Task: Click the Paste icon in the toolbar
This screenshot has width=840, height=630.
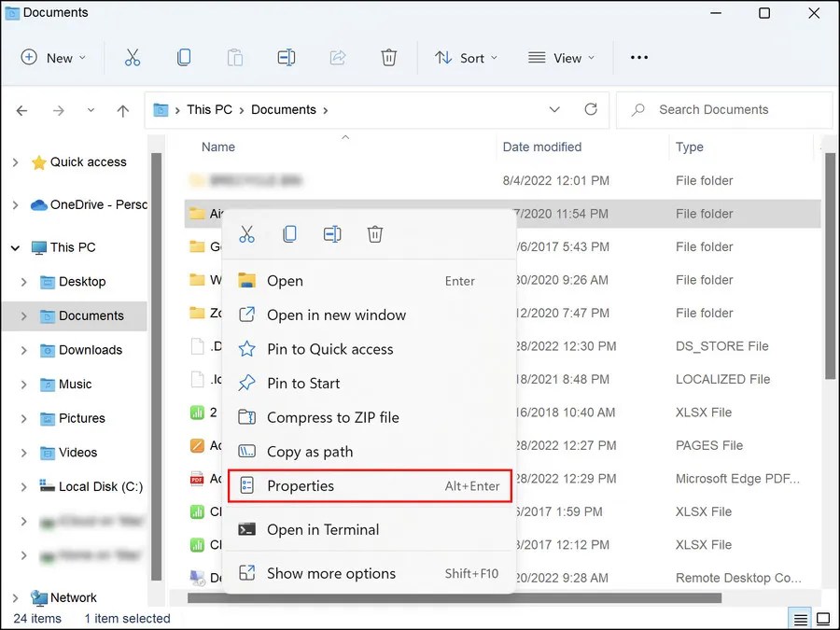Action: pos(234,57)
